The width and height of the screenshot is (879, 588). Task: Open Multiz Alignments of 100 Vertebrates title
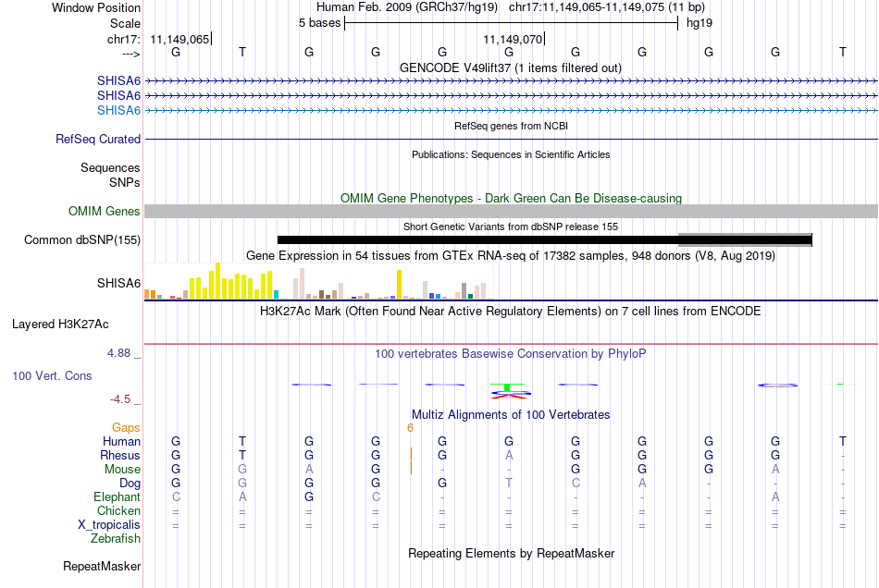tap(511, 415)
